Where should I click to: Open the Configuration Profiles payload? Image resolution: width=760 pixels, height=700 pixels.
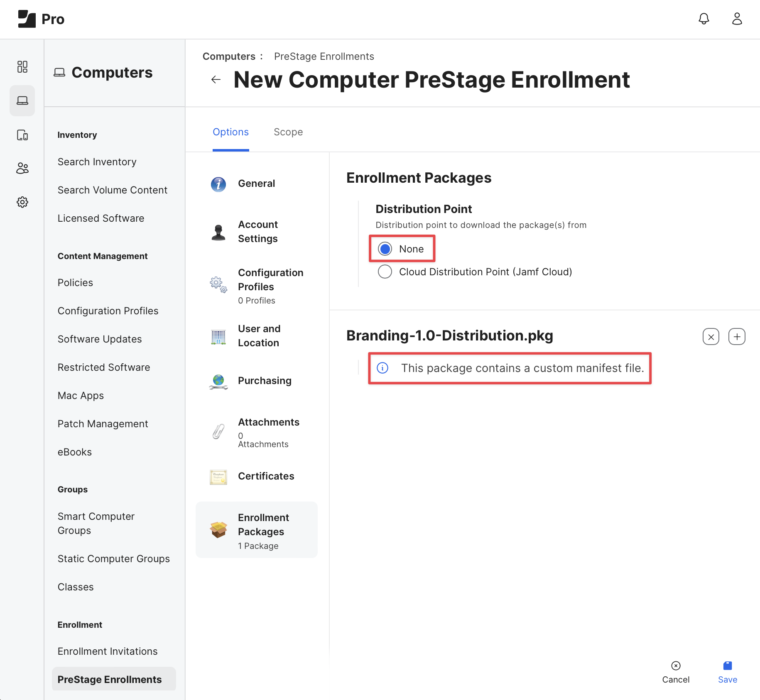point(257,286)
